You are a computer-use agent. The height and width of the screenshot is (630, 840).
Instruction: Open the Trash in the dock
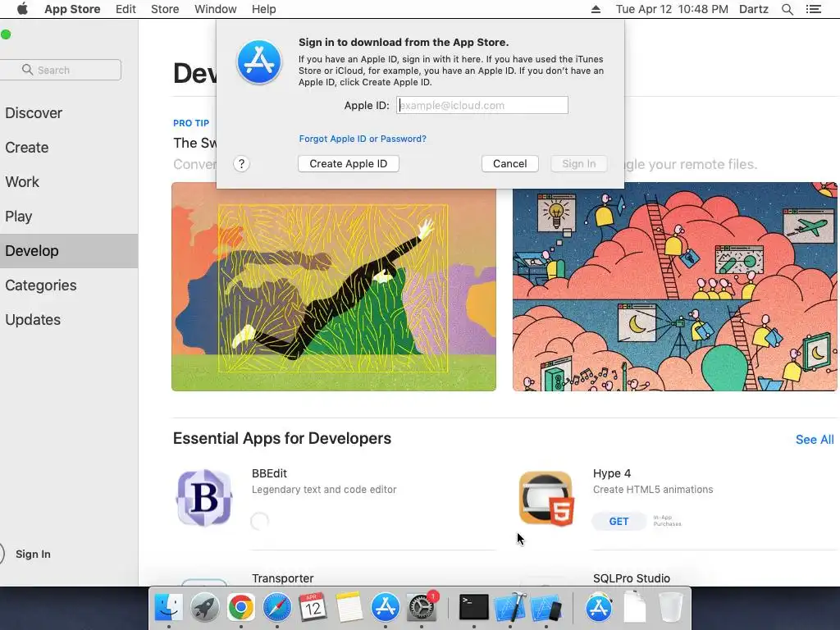coord(670,608)
